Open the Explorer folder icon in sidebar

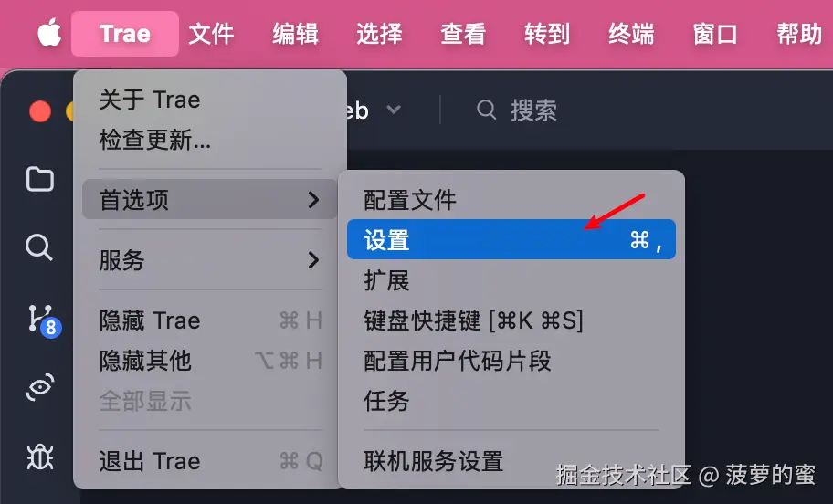(x=40, y=179)
